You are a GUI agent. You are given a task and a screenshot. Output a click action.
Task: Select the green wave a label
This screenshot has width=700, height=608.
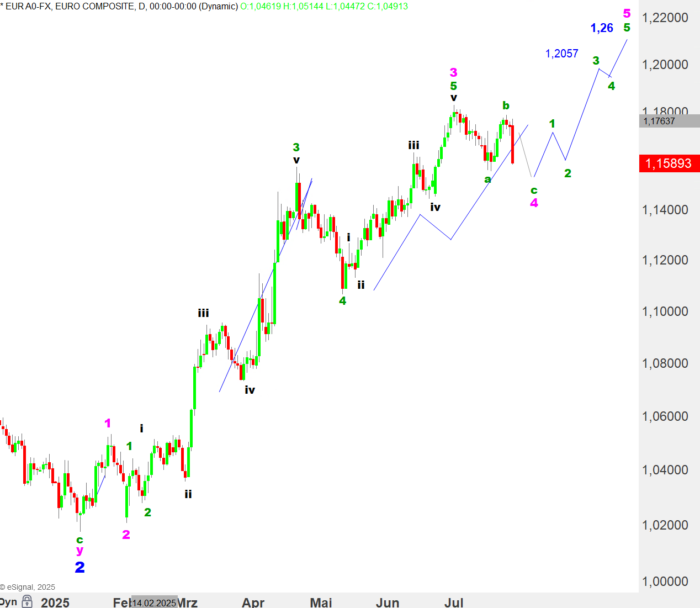[x=487, y=179]
